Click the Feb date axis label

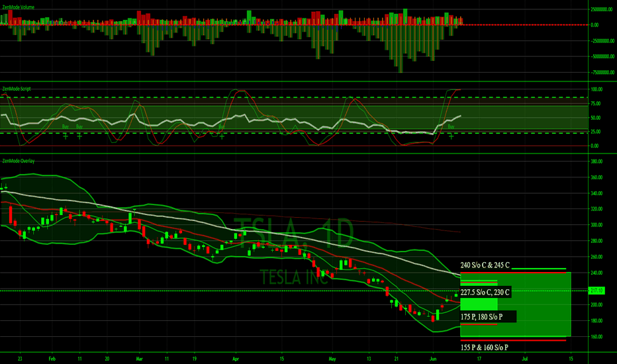click(52, 359)
